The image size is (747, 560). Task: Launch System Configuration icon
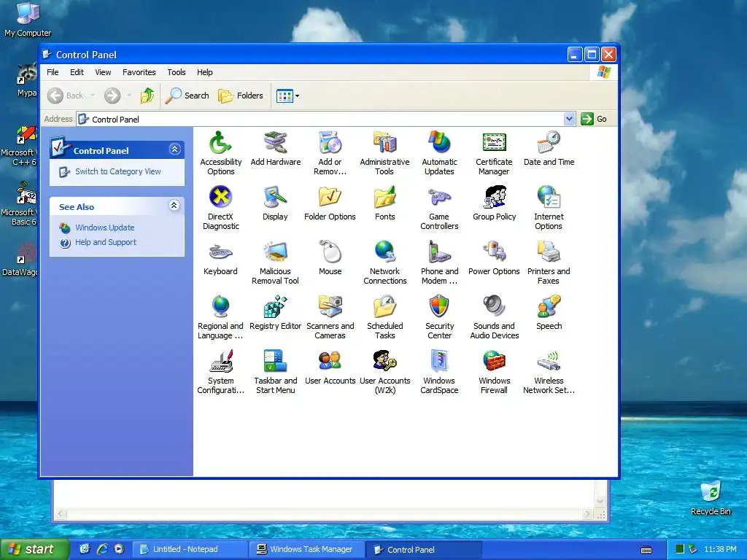[x=220, y=371]
